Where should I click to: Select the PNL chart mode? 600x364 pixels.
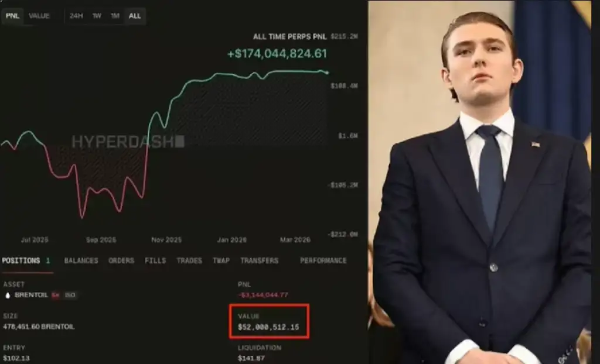click(x=12, y=16)
